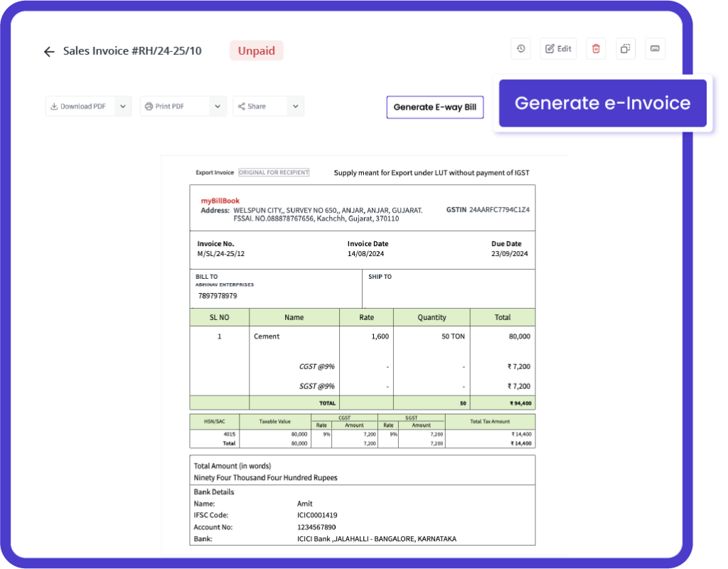728x569 pixels.
Task: Click the Generate E-way Bill button
Action: pos(434,107)
